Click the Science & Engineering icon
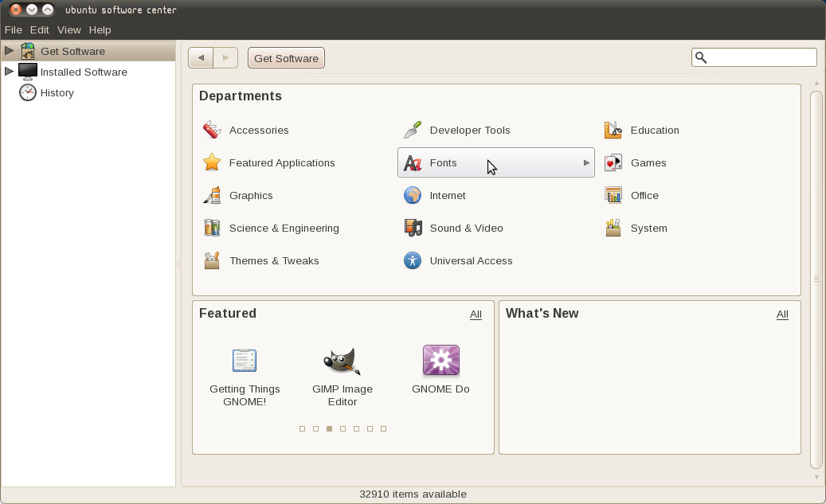This screenshot has width=826, height=504. pos(212,228)
